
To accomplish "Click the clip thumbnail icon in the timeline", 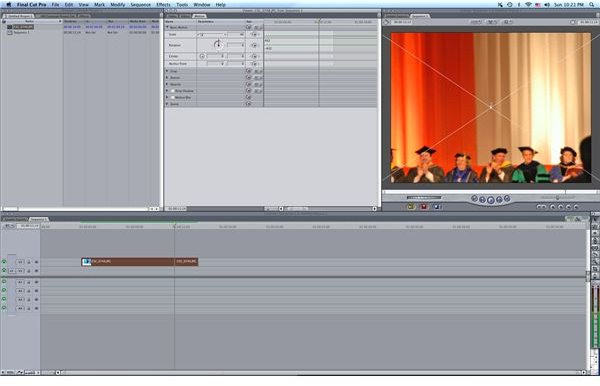I will click(87, 262).
